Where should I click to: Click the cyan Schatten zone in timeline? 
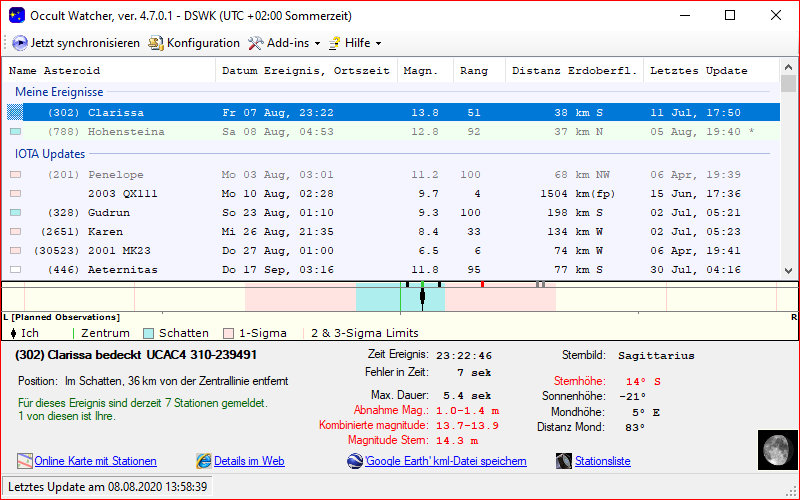[378, 297]
